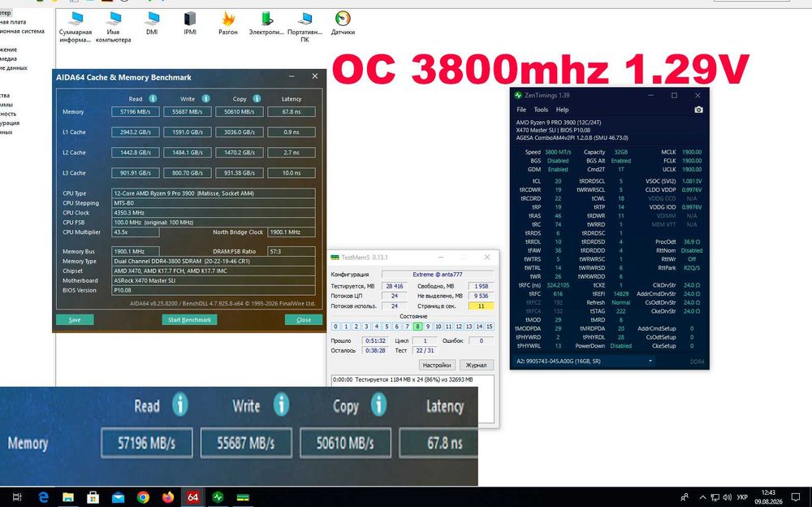812x507 pixels.
Task: Click the Страниц в сек. yellow value 11
Action: click(x=481, y=305)
